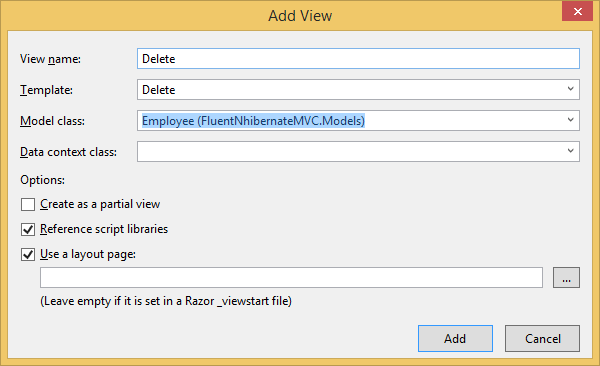Browse for layout page with ellipsis button
The height and width of the screenshot is (366, 600).
(566, 278)
